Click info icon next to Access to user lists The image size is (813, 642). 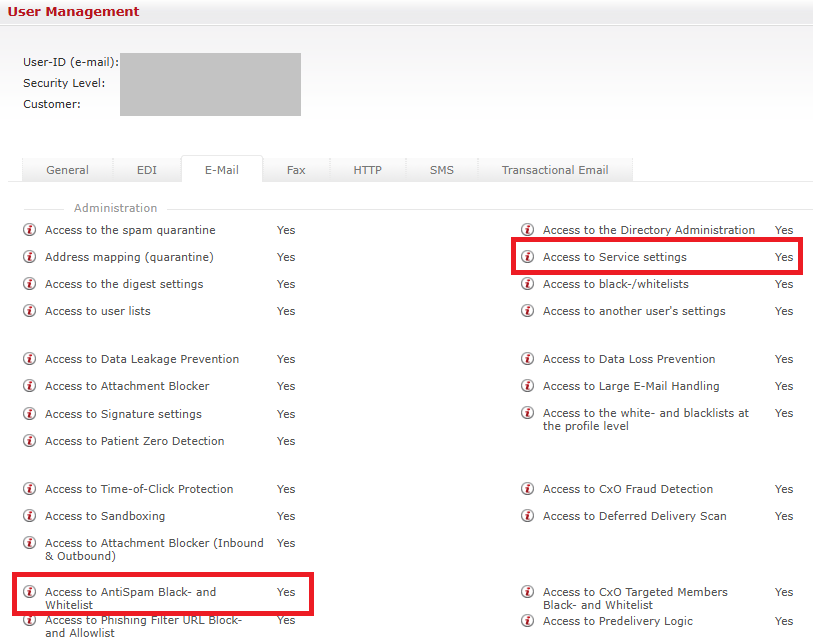coord(30,311)
